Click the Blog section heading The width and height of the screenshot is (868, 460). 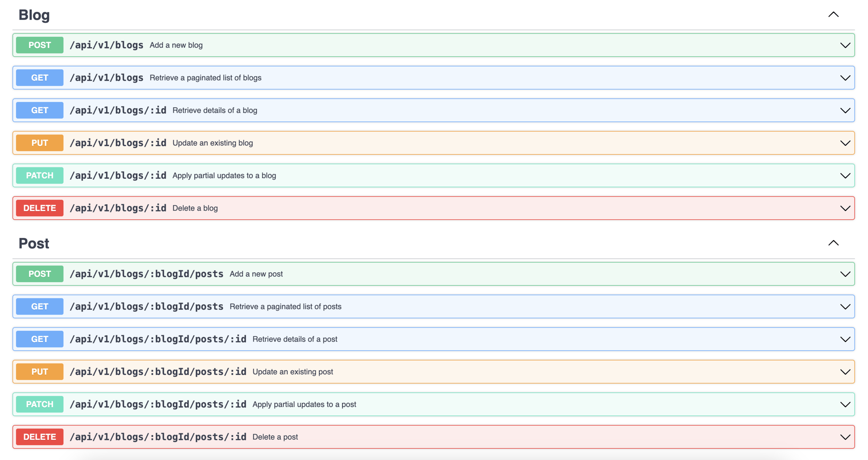tap(34, 15)
